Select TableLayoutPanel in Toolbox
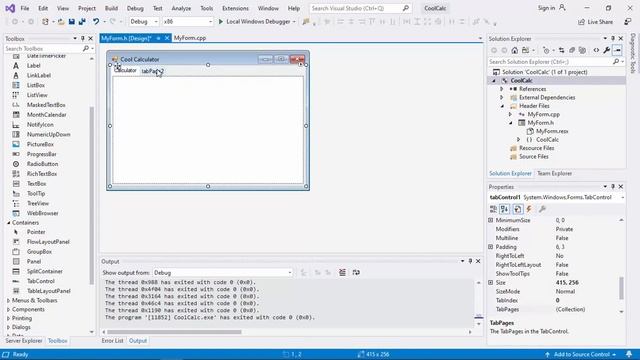This screenshot has width=640, height=360. pos(49,291)
